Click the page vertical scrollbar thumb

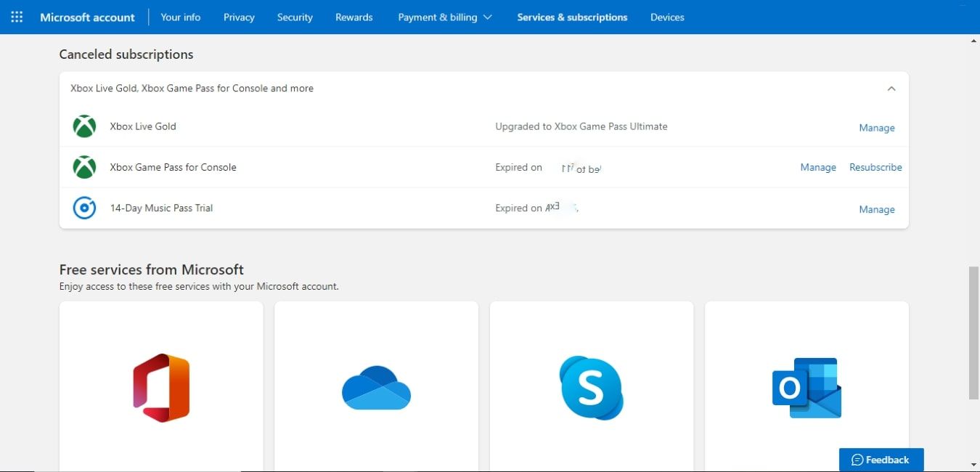pyautogui.click(x=973, y=333)
